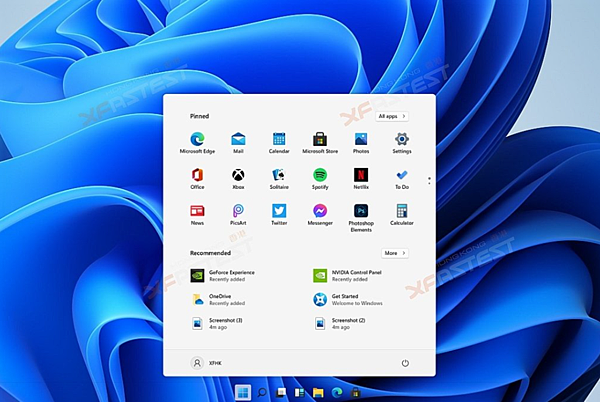This screenshot has width=600, height=402.
Task: Open Spotify
Action: [x=320, y=179]
